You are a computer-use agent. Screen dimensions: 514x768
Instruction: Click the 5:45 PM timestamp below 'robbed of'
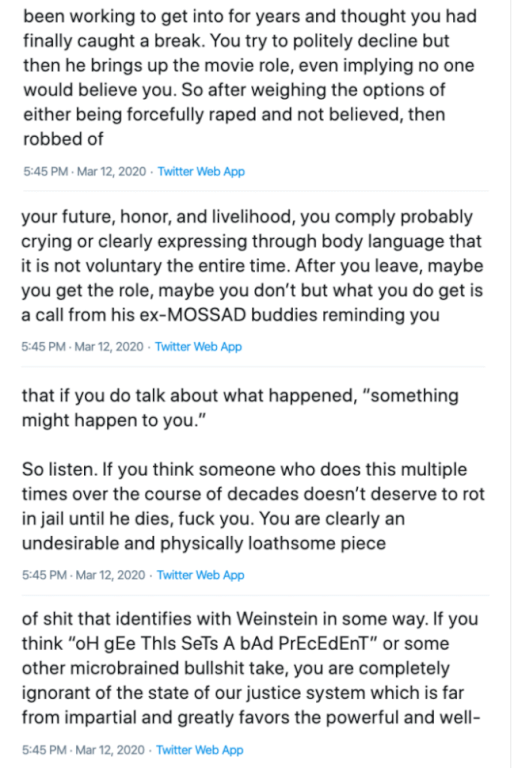85,171
